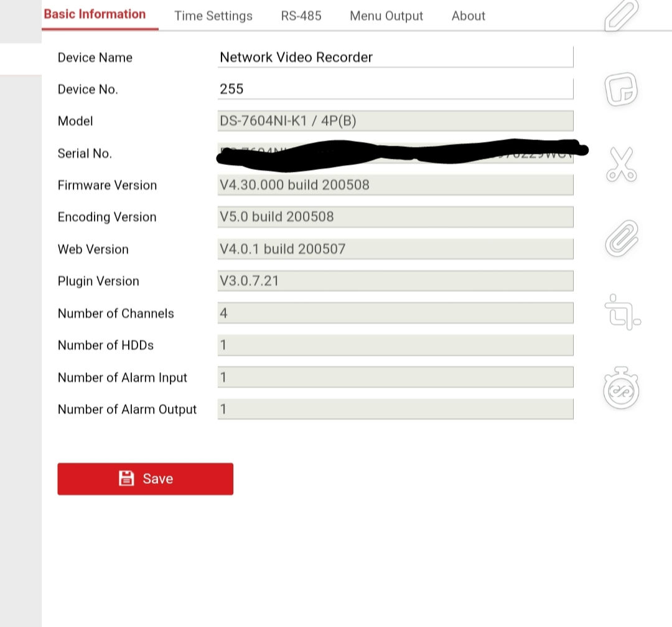Tap the pencil edit icon
Screen dimensions: 672x627
point(621,16)
